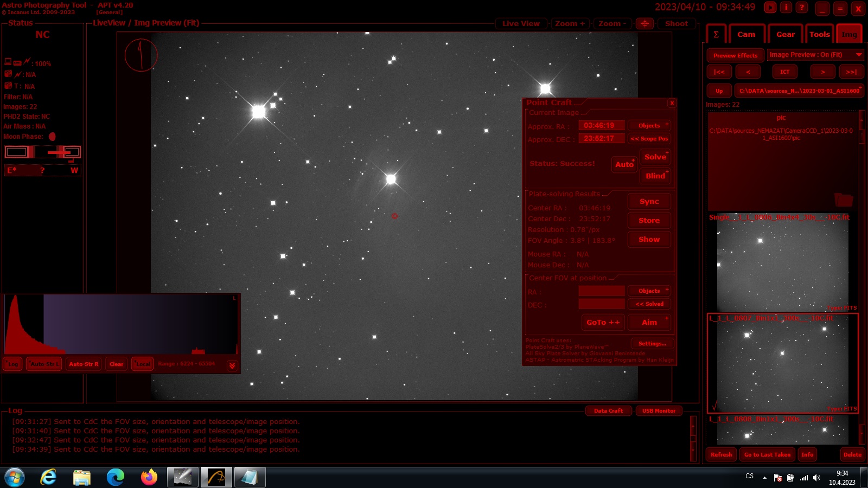
Task: Open the Image Preview dropdown
Action: pos(815,55)
